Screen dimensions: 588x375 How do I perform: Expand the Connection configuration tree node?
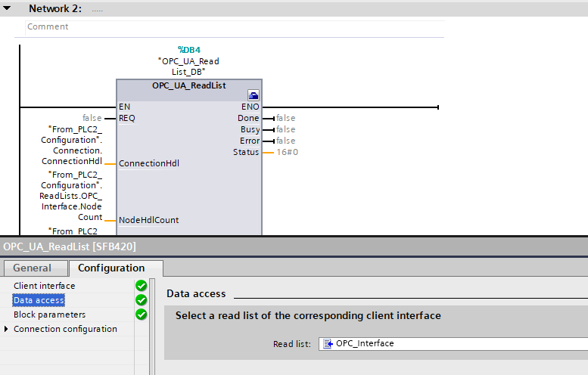coord(8,329)
